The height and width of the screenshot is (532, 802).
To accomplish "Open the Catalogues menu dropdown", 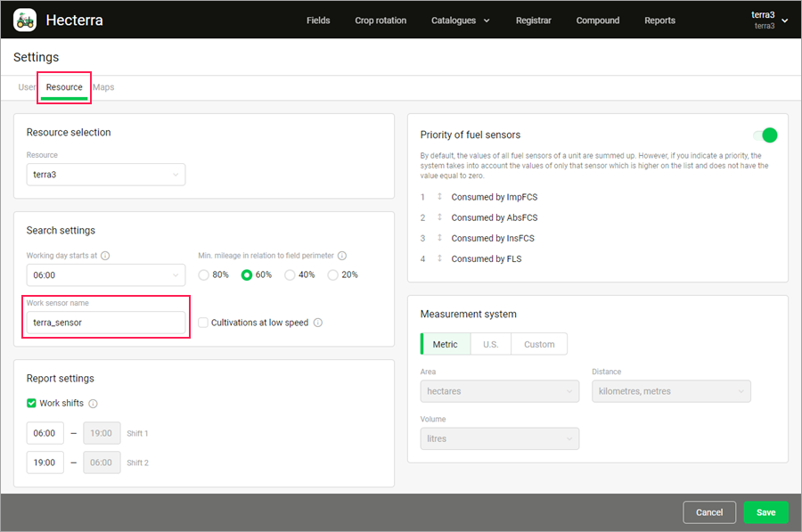I will click(x=461, y=20).
